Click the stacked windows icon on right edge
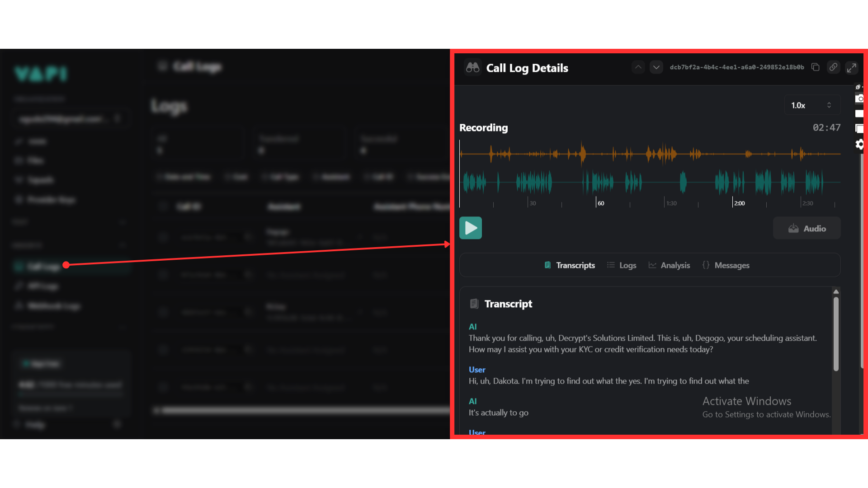Viewport: 868px width, 488px height. click(859, 129)
